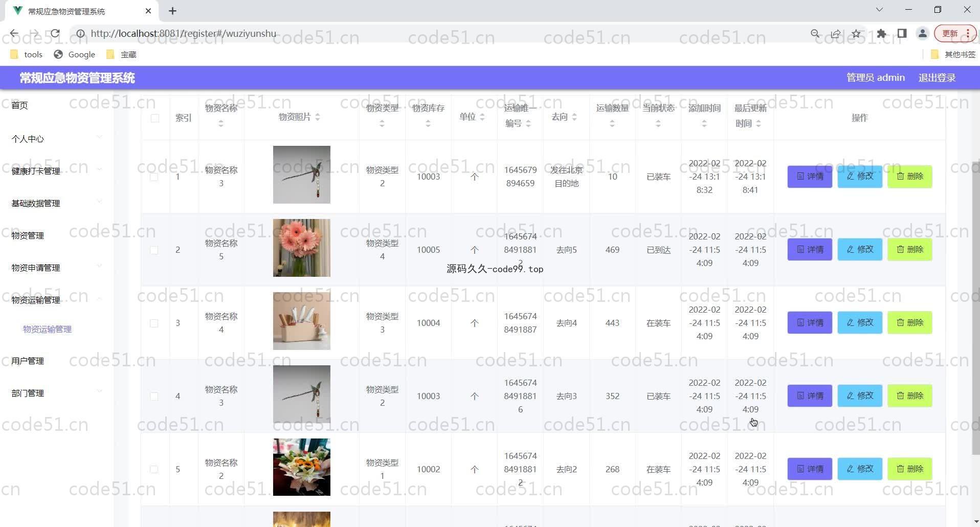Open the browser zoom magnifier icon
The image size is (980, 527).
815,34
